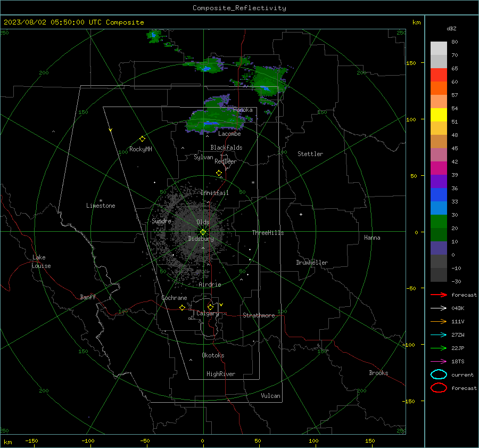This screenshot has height=448, width=479.
Task: Pick the orange 57-60 dBZ swatch
Action: point(439,88)
